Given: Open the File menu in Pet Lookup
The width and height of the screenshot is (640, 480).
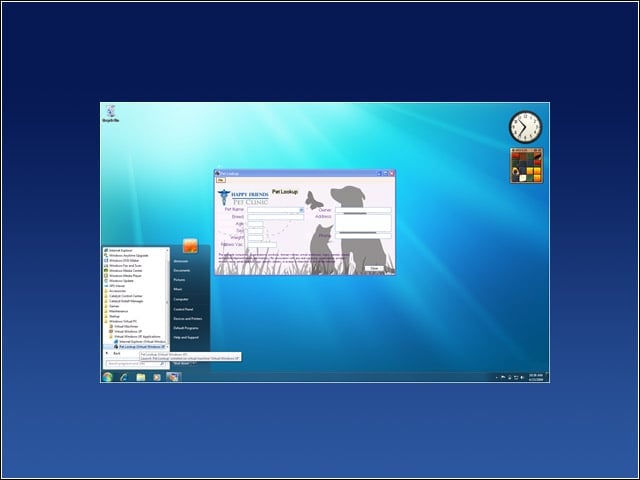Looking at the screenshot, I should coord(221,180).
